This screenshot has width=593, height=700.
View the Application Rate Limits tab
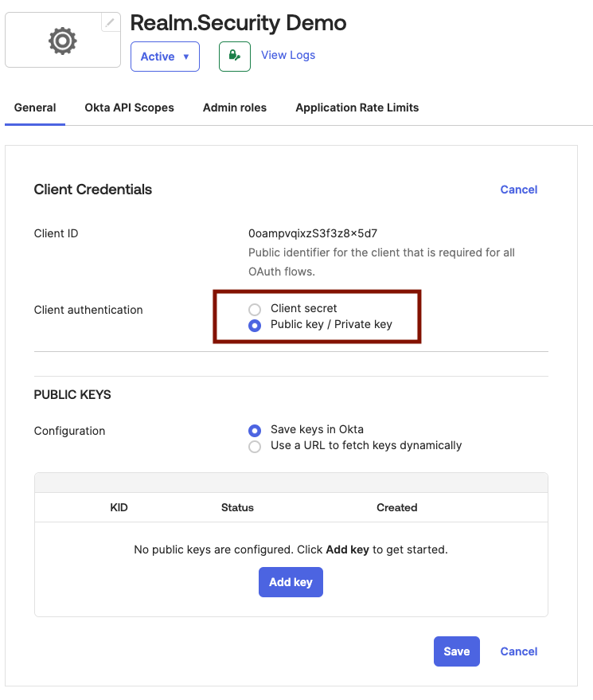tap(357, 108)
